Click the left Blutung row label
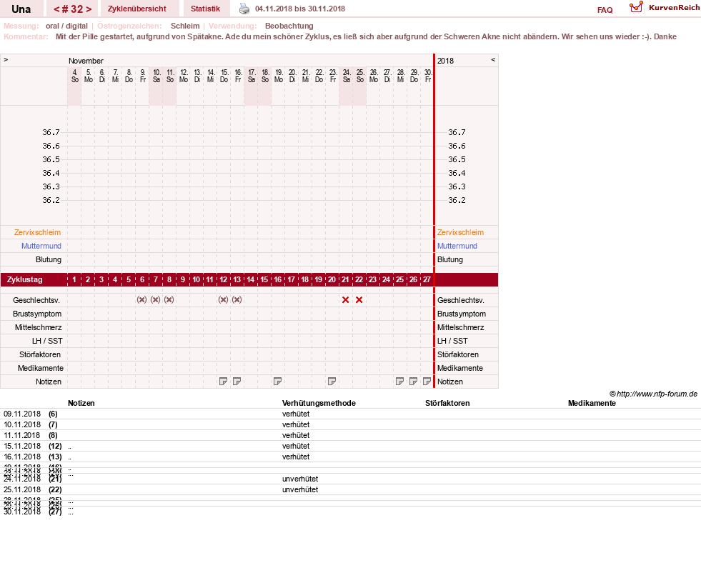The image size is (701, 588). point(49,260)
